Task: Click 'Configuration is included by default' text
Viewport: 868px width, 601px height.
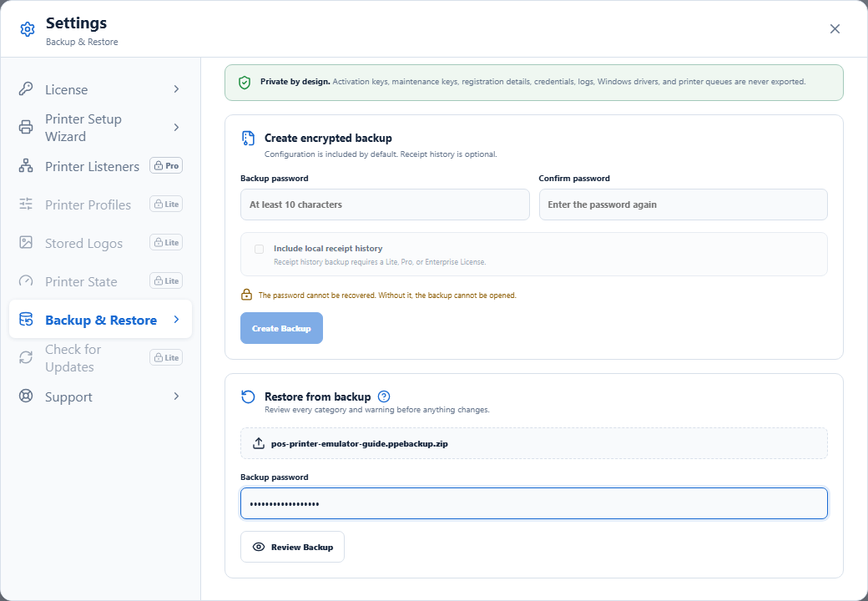Action: [381, 154]
